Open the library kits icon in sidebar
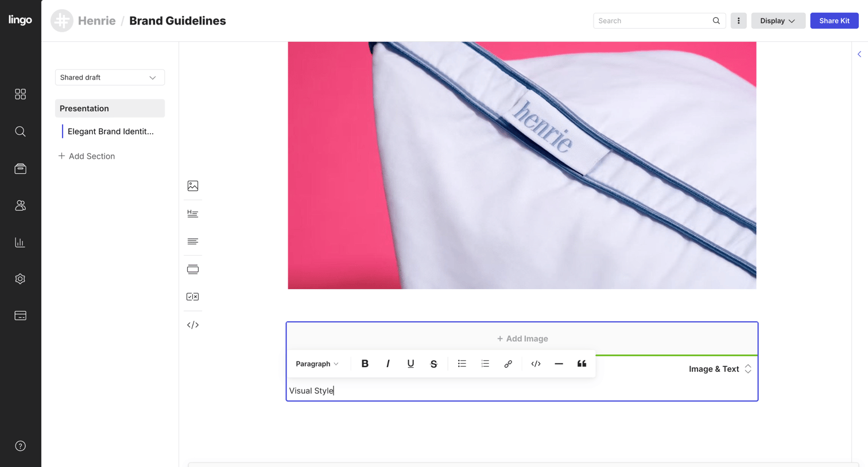868x467 pixels. (20, 169)
